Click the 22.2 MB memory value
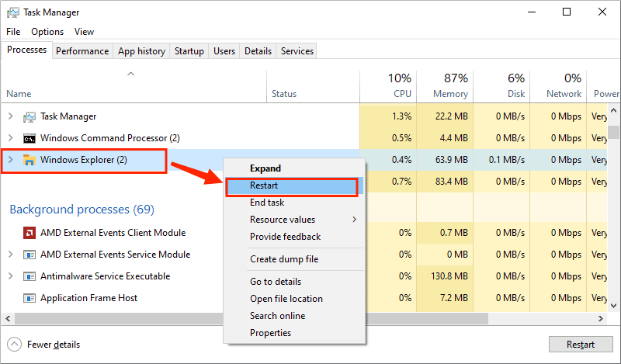Image resolution: width=621 pixels, height=364 pixels. [x=452, y=116]
